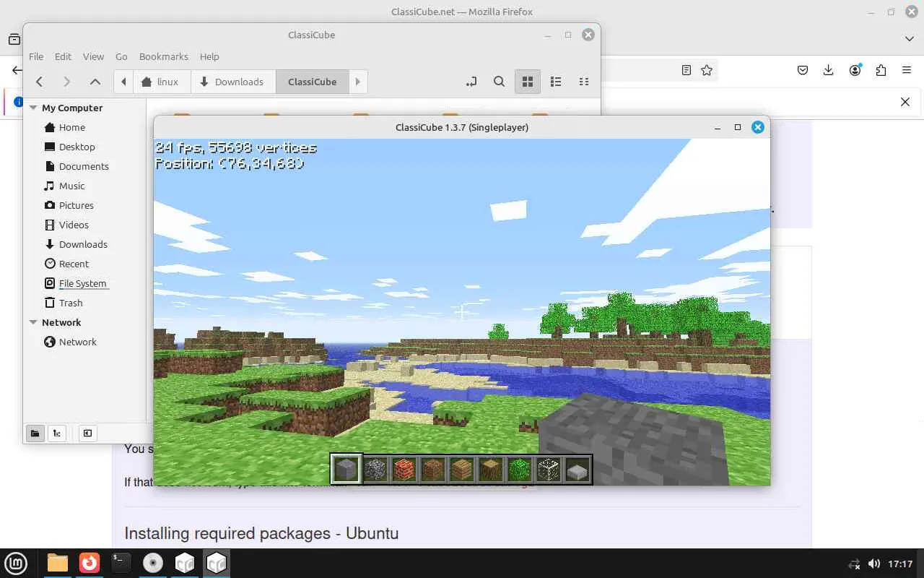Collapse the My Computer section
924x578 pixels.
coord(33,108)
